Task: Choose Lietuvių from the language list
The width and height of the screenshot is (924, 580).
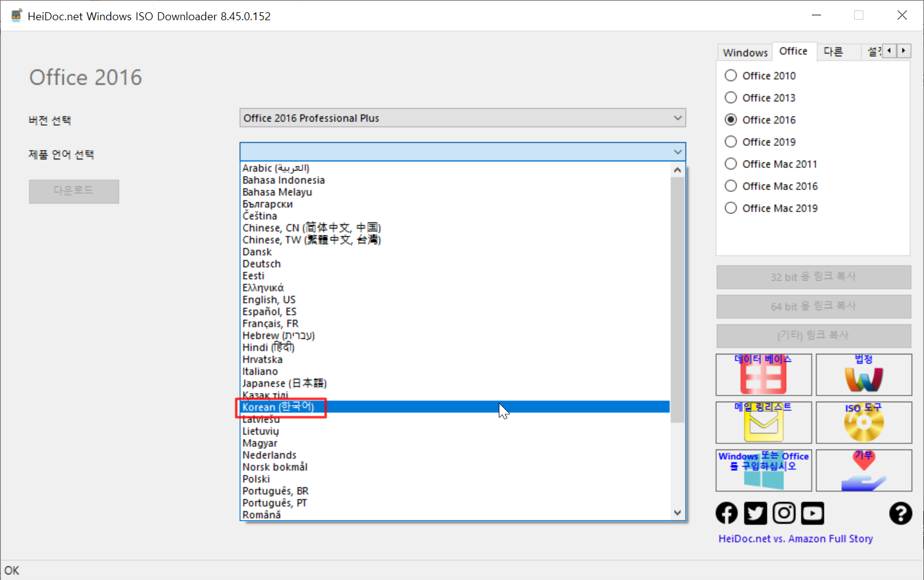Action: [455, 431]
